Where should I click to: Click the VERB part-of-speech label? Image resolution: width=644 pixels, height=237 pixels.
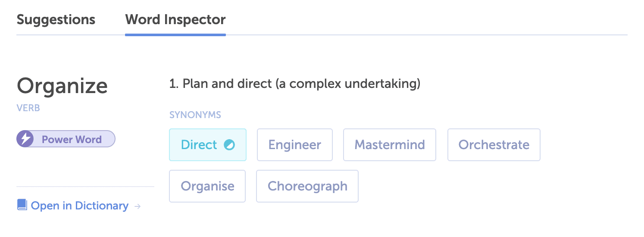coord(28,108)
